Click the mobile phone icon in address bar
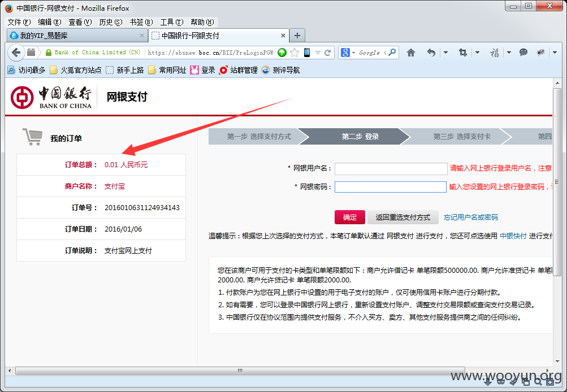The image size is (567, 392). [x=306, y=53]
